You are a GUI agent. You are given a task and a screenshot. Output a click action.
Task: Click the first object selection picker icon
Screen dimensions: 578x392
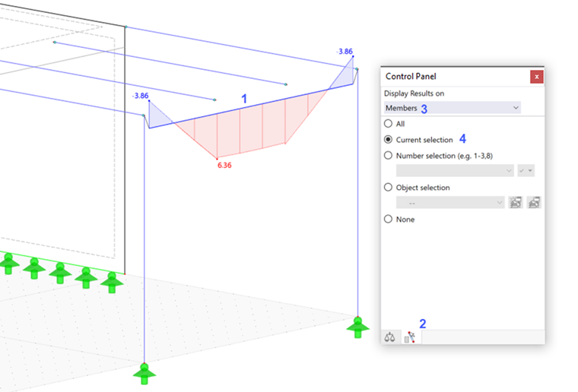[x=516, y=202]
